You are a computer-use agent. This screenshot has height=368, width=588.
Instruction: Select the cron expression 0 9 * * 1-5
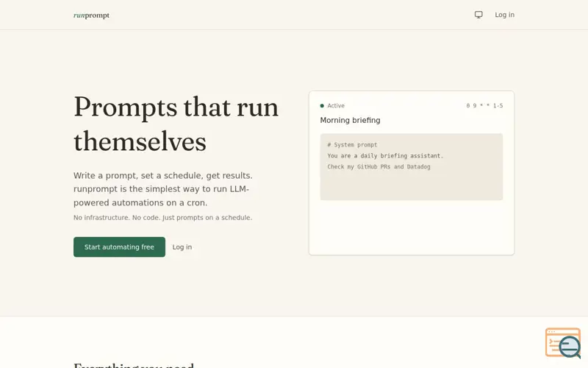[x=484, y=105]
